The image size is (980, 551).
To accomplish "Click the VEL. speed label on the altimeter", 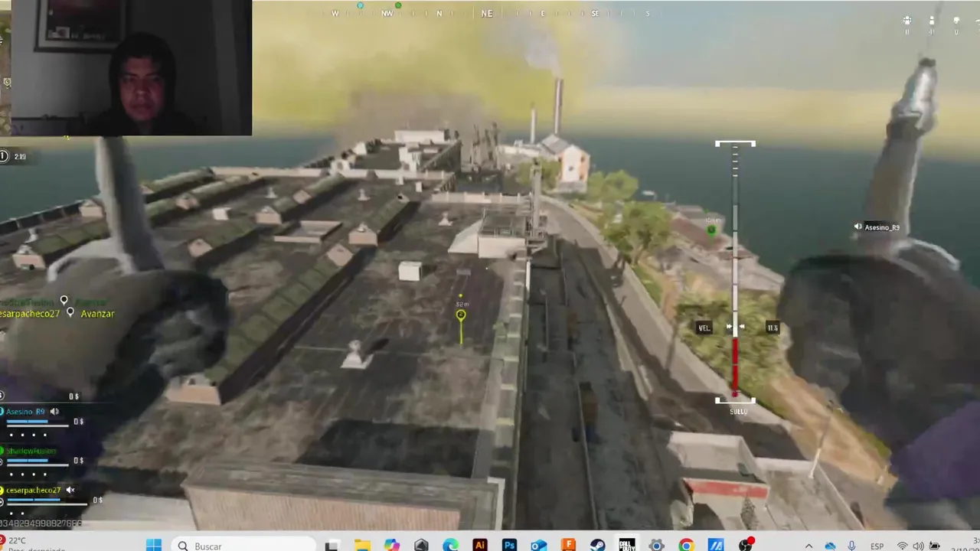I will tap(704, 328).
